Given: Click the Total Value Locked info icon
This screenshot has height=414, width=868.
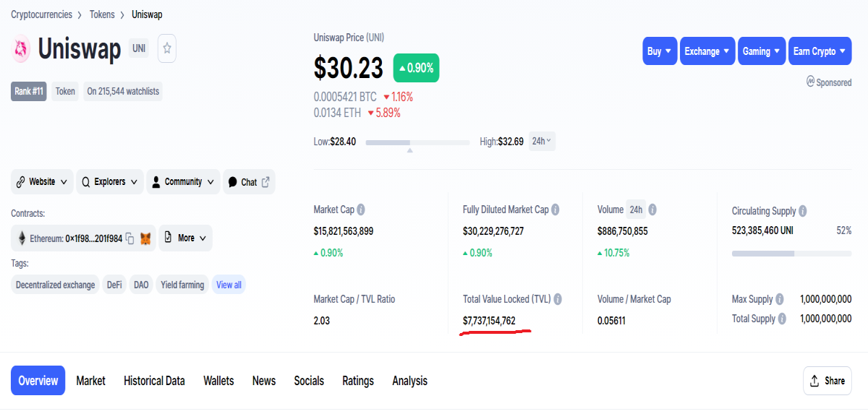Looking at the screenshot, I should click(x=558, y=299).
